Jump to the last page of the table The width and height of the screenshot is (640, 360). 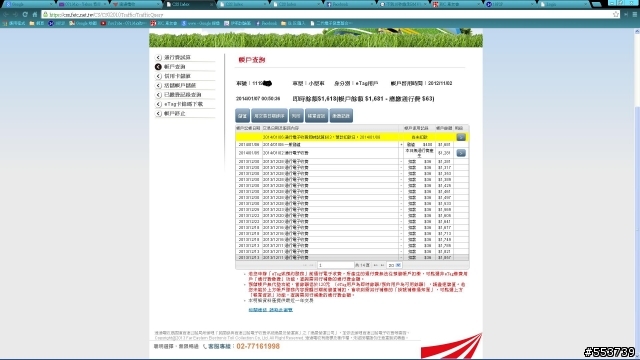pyautogui.click(x=382, y=265)
